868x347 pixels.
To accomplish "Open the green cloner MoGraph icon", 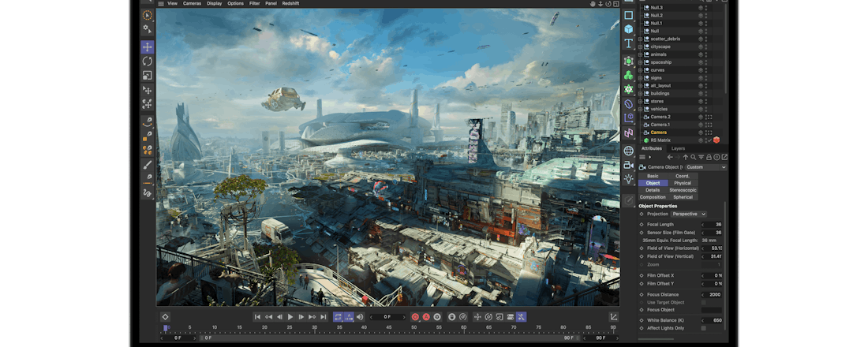I will [628, 75].
